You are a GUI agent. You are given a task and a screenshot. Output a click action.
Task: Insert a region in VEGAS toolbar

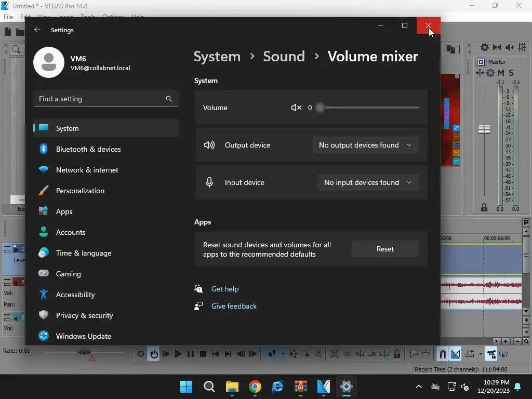click(426, 354)
